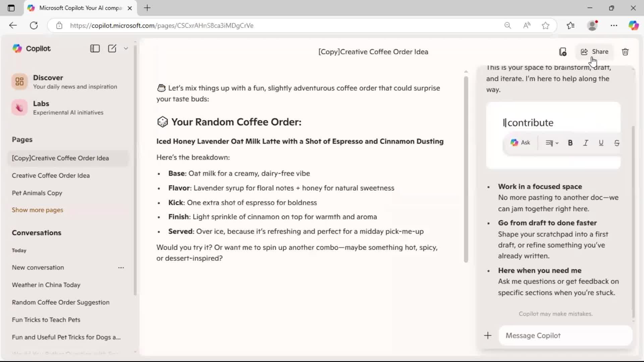Open the zoom magnifier in address bar

507,25
